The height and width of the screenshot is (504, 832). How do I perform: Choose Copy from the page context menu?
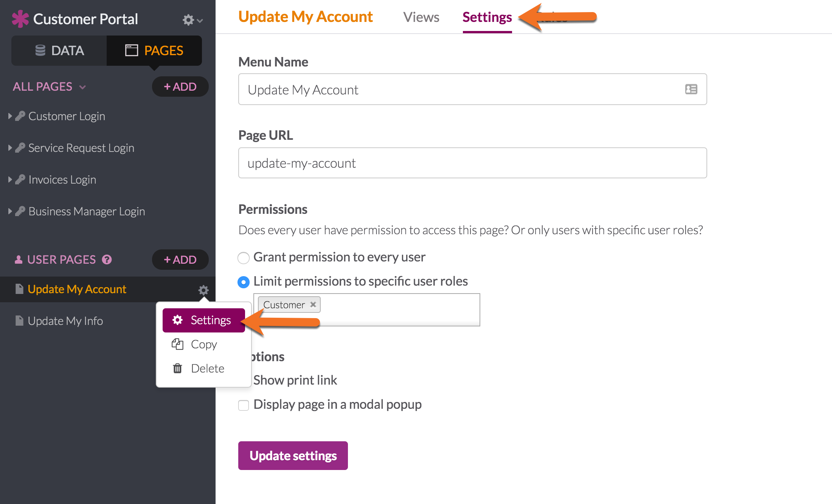click(x=203, y=344)
